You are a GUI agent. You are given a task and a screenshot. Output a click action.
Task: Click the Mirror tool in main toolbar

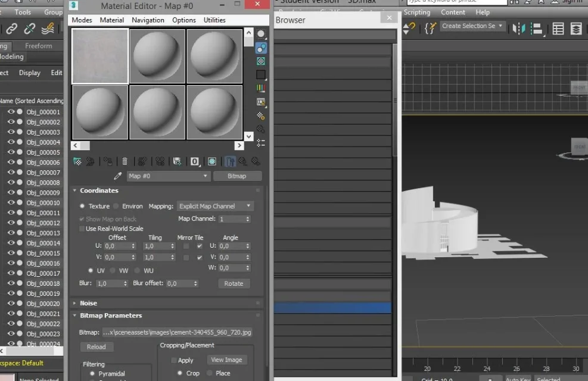pyautogui.click(x=519, y=28)
